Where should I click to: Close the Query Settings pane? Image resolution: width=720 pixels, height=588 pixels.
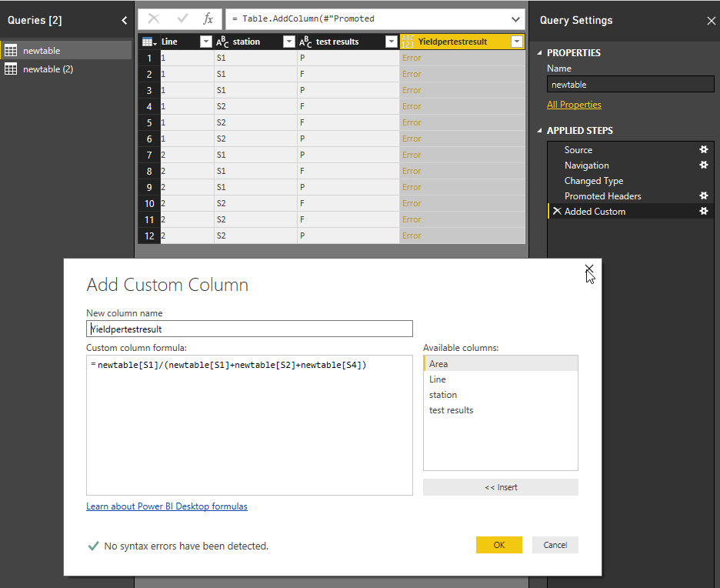pyautogui.click(x=711, y=21)
